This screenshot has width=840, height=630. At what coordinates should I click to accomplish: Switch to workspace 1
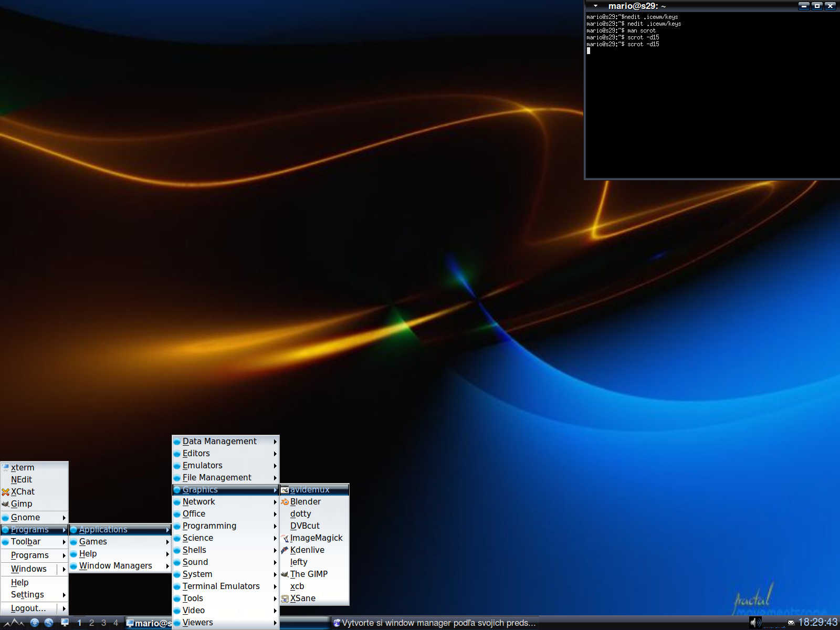click(79, 623)
